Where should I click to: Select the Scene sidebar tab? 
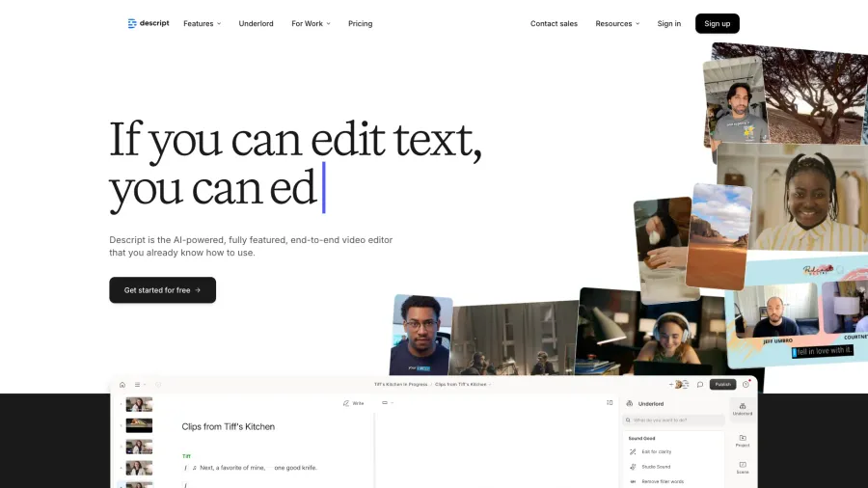[743, 468]
